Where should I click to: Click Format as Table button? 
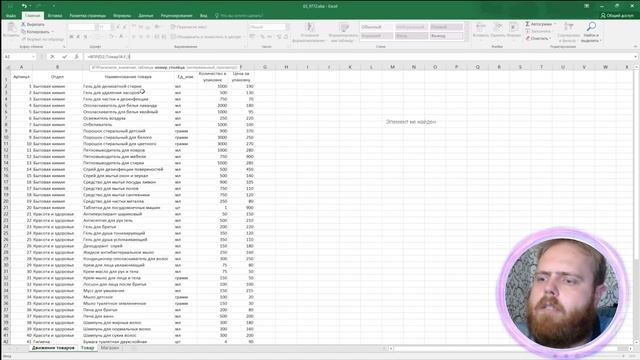pos(343,32)
